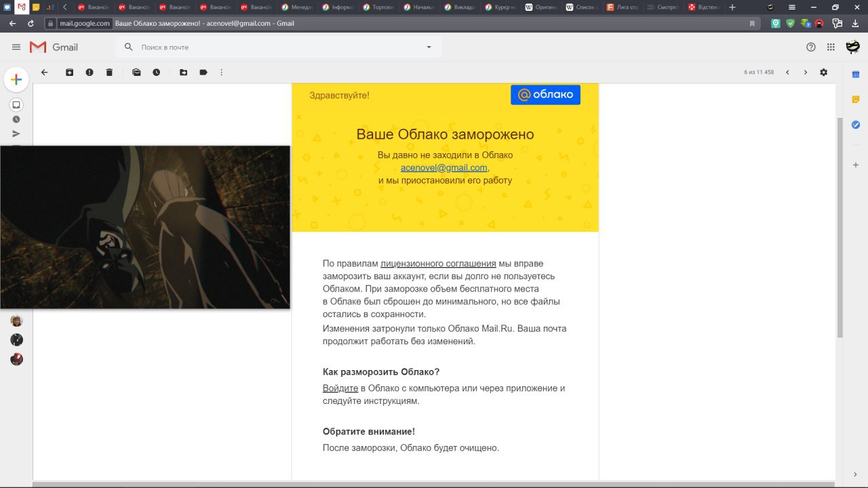Viewport: 868px width, 488px height.
Task: Open the Google account avatar
Action: [853, 47]
